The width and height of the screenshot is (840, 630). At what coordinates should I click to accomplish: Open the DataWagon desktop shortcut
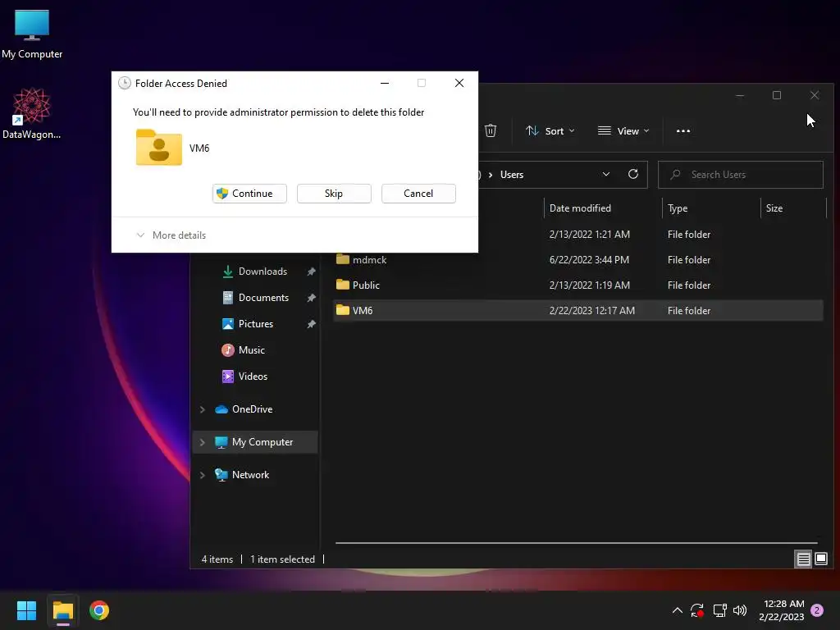pyautogui.click(x=32, y=113)
